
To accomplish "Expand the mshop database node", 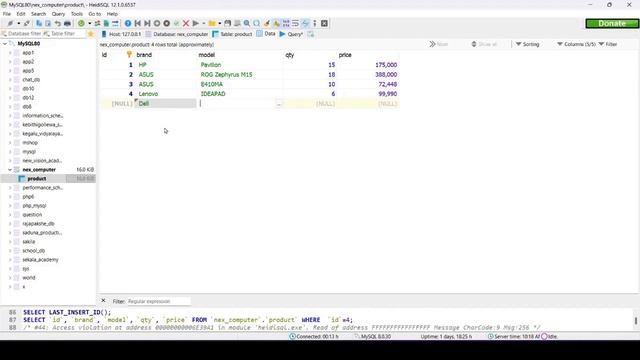I will [10, 142].
